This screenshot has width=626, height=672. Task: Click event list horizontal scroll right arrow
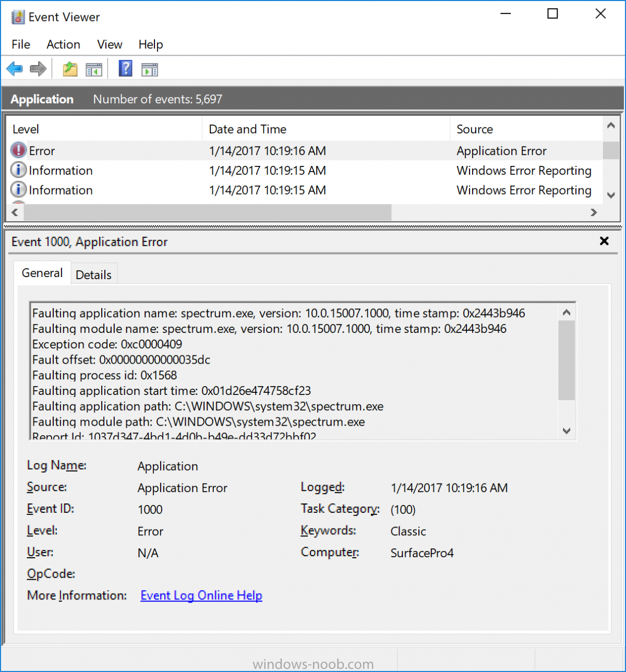click(x=594, y=212)
